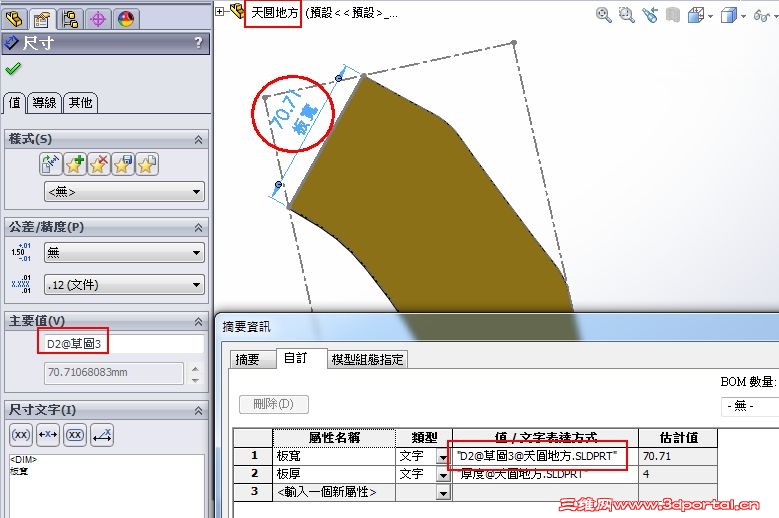Image resolution: width=779 pixels, height=518 pixels.
Task: Open the display style cube icon
Action: [729, 15]
